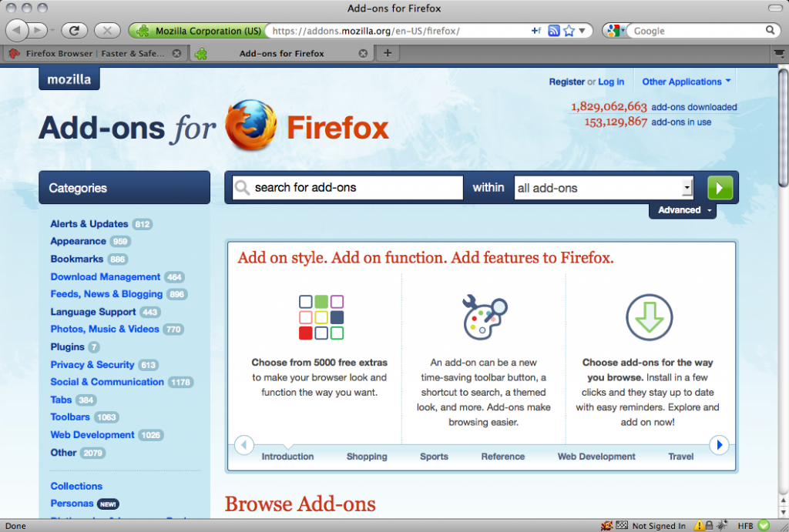The image size is (789, 532).
Task: Click the magnifying glass in Google search box
Action: tap(770, 30)
